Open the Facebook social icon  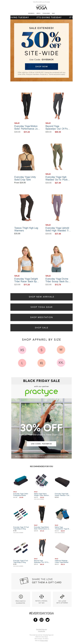pos(35,620)
